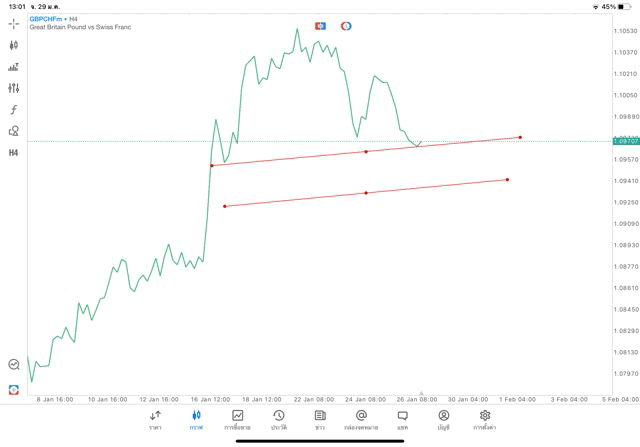
Task: Select the upper red trendline's middle point
Action: coord(366,151)
